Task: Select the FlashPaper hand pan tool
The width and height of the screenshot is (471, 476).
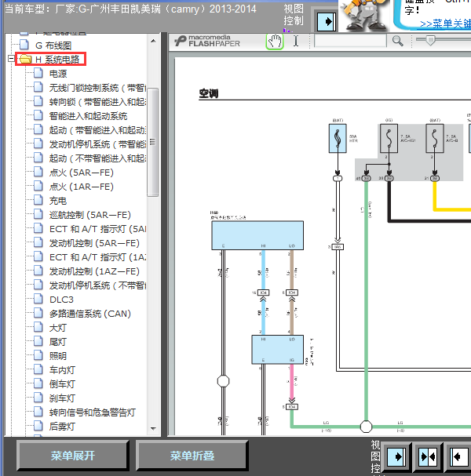Action: [x=275, y=42]
